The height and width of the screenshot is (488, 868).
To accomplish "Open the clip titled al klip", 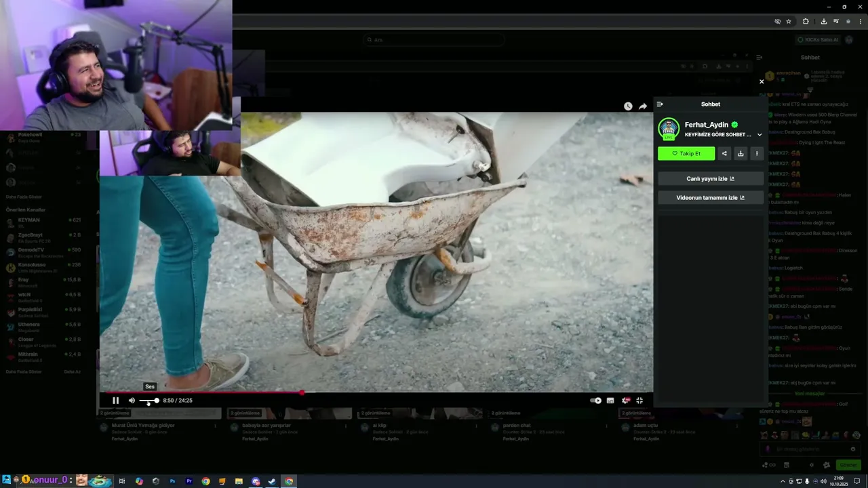I will [x=379, y=426].
